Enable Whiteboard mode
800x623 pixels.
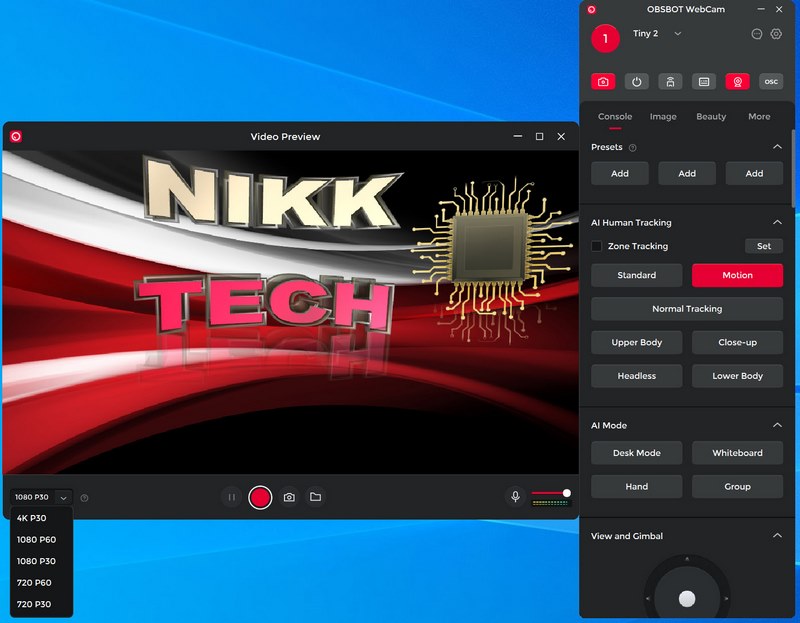tap(737, 453)
